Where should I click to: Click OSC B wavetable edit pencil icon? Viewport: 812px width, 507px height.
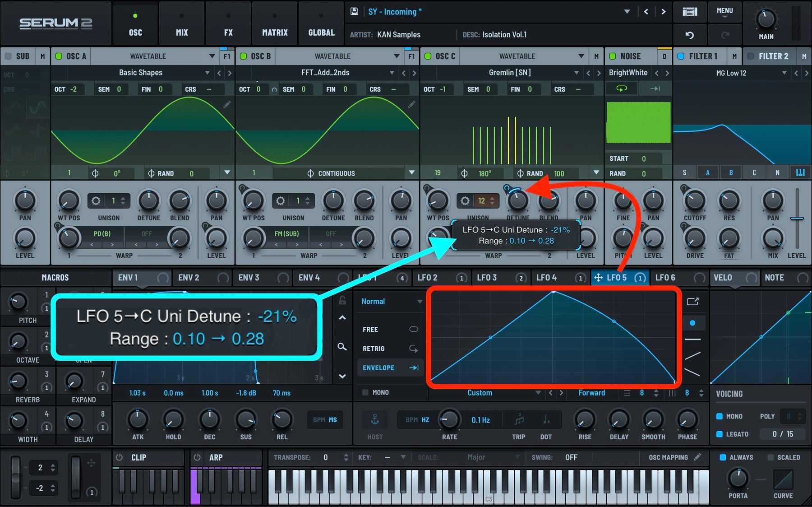coord(411,104)
